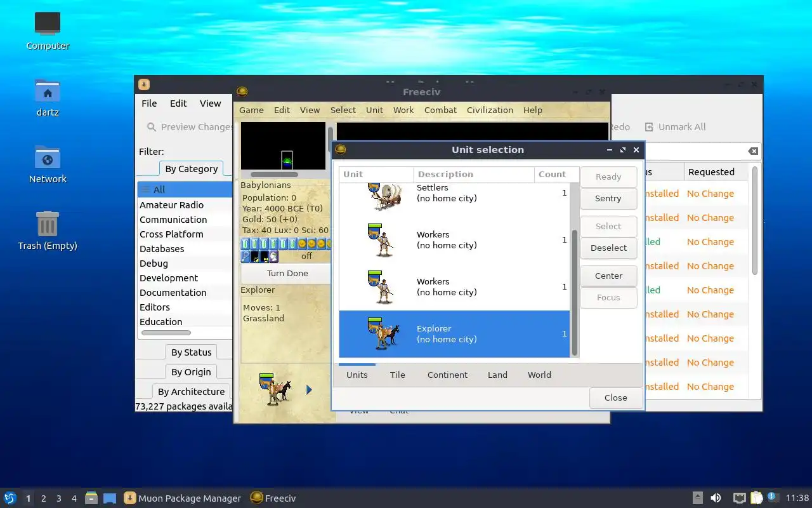812x508 pixels.
Task: Click the global warming indicator icon
Action: [255, 257]
